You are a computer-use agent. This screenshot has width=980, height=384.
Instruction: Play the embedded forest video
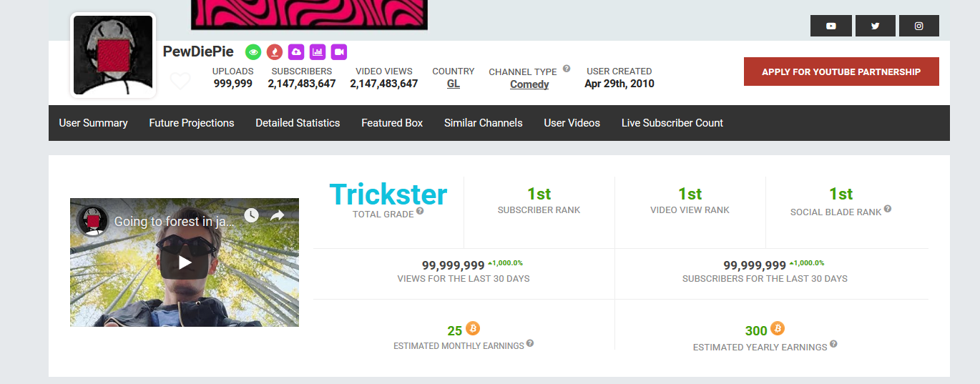pyautogui.click(x=185, y=262)
